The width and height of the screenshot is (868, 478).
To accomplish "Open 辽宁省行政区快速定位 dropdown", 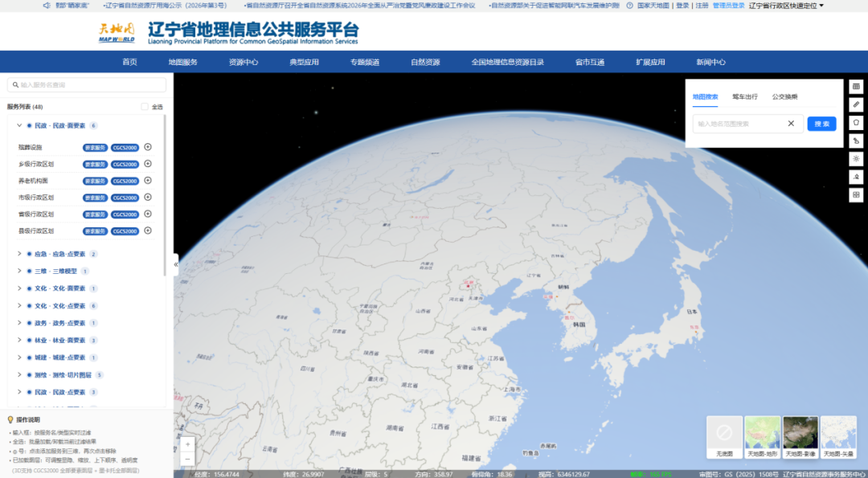I will pos(786,6).
